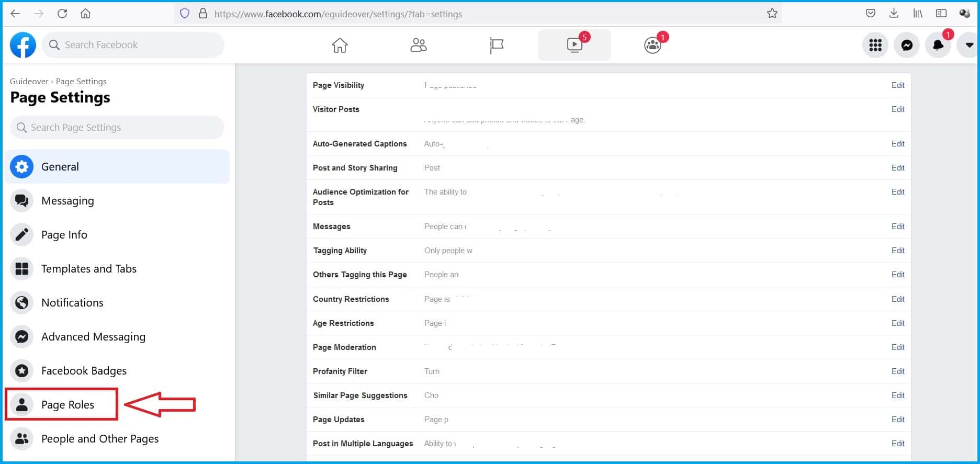Image resolution: width=980 pixels, height=464 pixels.
Task: Edit the Visitor Posts setting
Action: (898, 109)
